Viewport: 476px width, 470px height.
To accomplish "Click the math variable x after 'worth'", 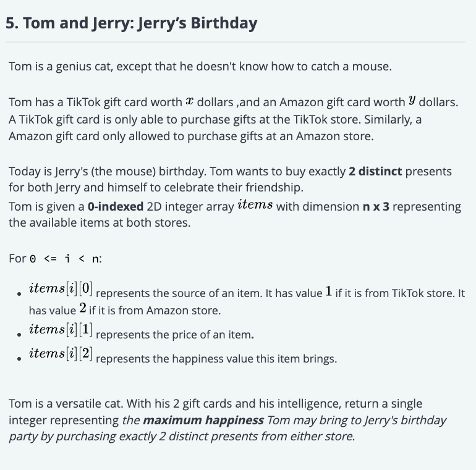I will point(189,101).
